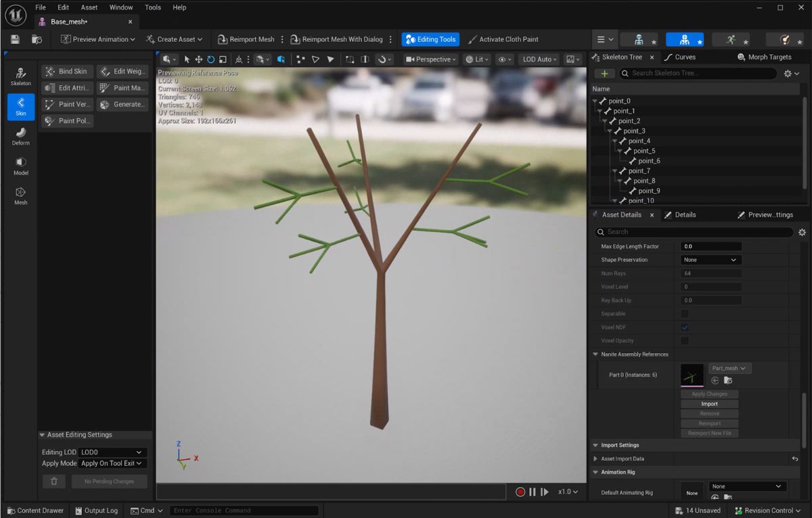Activate the rotate transform tool
Viewport: 812px width, 518px height.
(210, 60)
